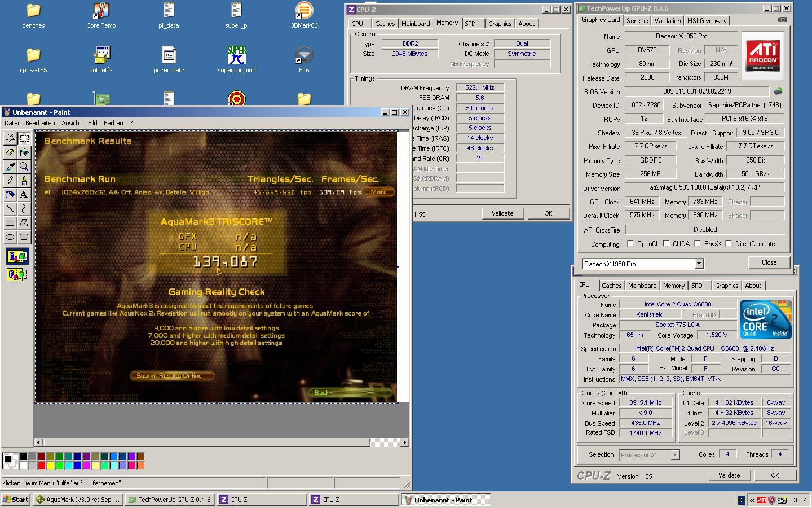Toggle the PhysX checkbox in GPU-Z
This screenshot has width=812, height=508.
(698, 244)
